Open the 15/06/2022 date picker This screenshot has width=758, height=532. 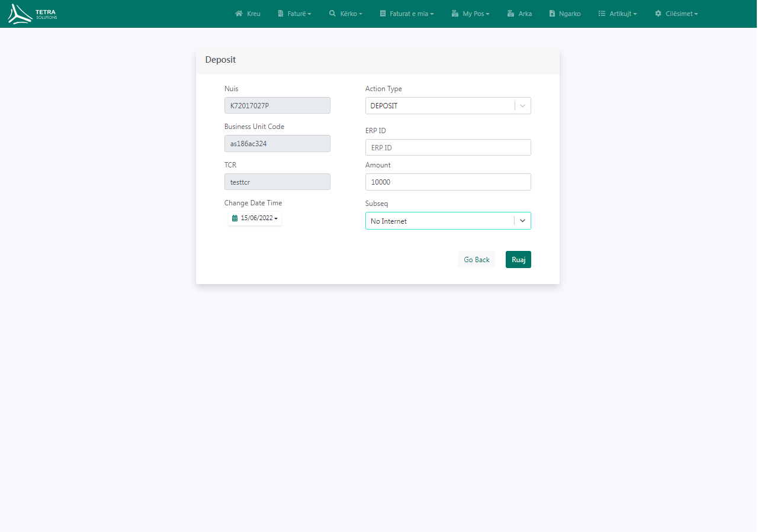[255, 218]
